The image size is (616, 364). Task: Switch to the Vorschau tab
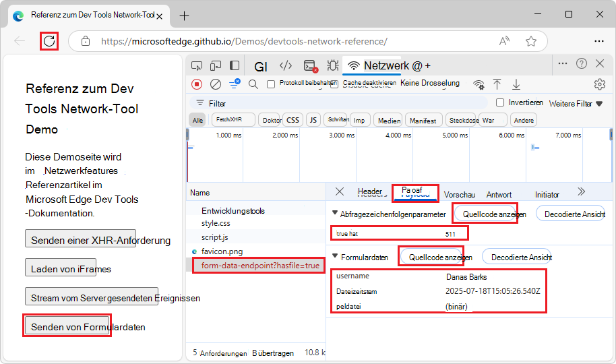click(460, 194)
